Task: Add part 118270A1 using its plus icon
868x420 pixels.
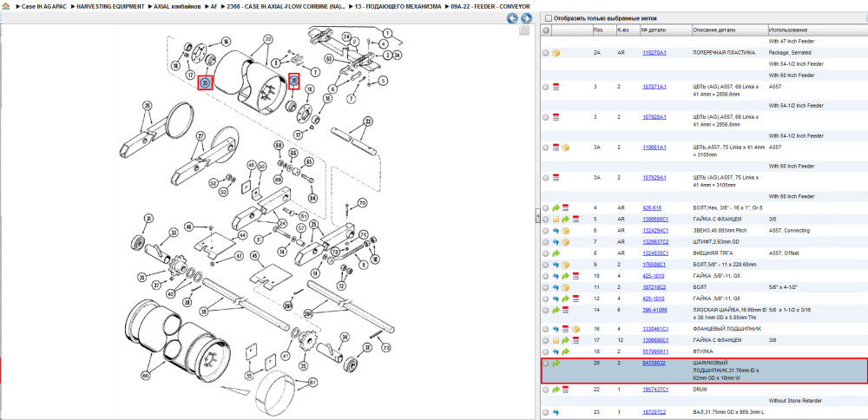Action: click(546, 53)
